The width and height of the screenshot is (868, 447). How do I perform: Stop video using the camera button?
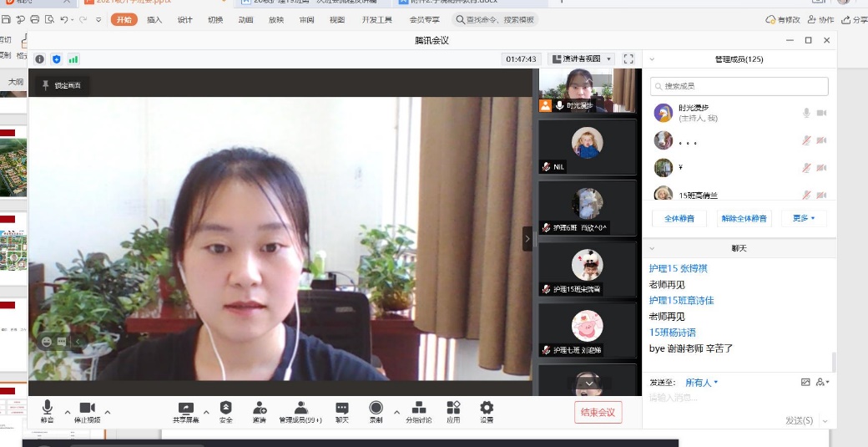point(87,408)
